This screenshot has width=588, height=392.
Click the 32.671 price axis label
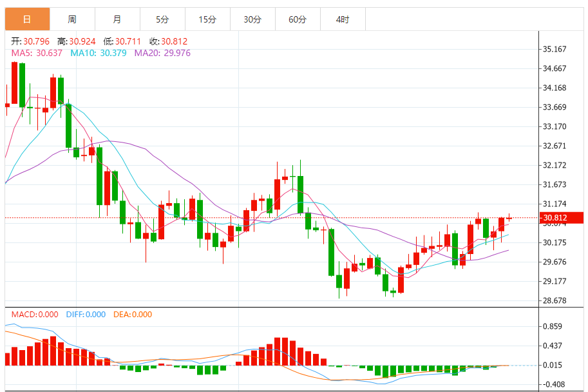(x=555, y=146)
